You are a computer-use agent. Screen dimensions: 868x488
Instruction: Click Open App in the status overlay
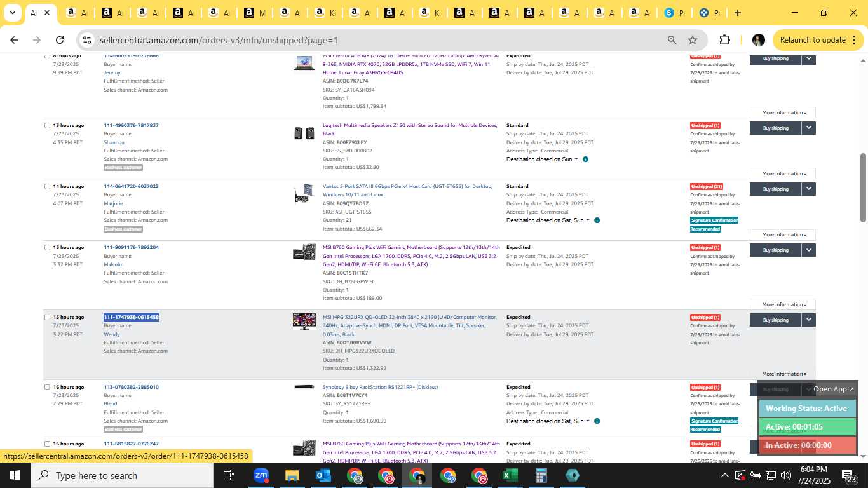click(834, 389)
